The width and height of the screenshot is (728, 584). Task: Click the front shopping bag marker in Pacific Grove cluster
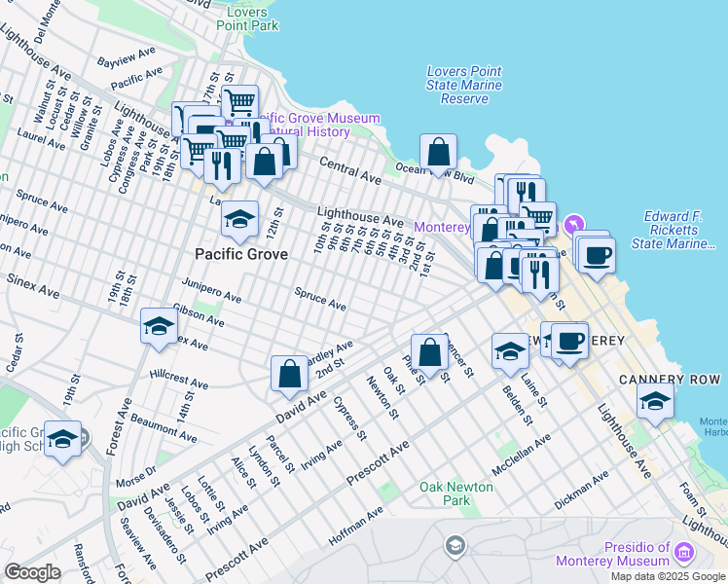click(x=264, y=162)
